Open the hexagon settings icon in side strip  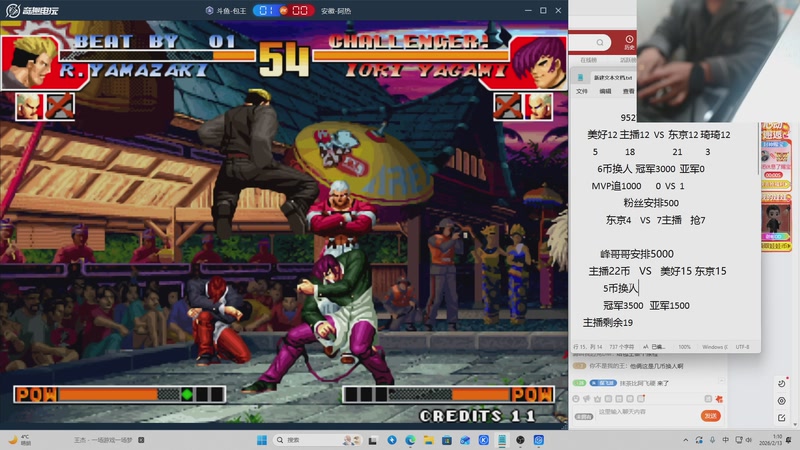point(782,401)
